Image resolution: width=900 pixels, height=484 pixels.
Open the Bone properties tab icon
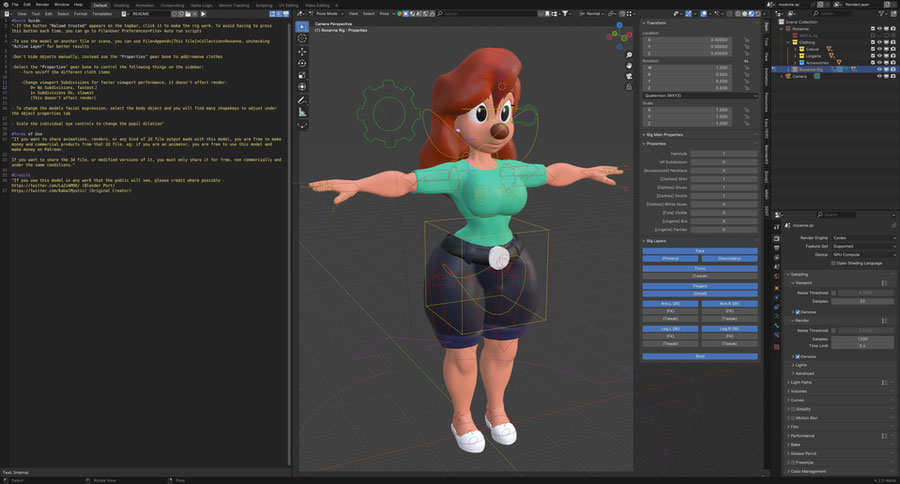pyautogui.click(x=777, y=326)
